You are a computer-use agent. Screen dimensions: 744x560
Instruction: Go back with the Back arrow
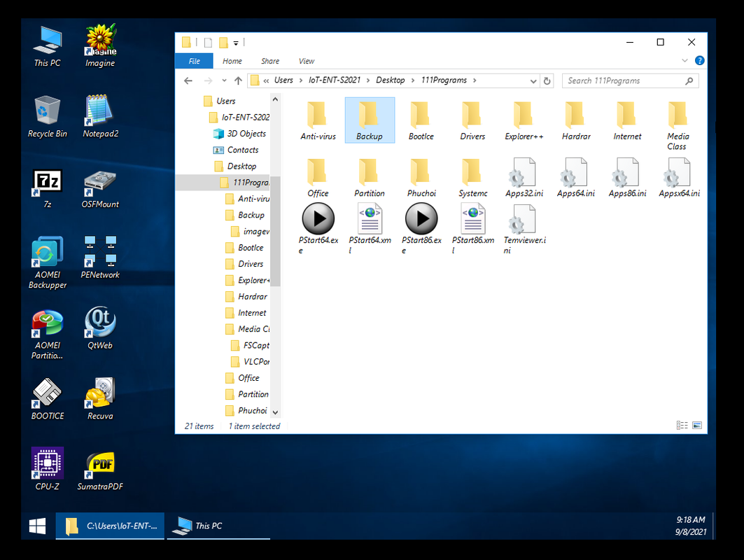pyautogui.click(x=188, y=80)
